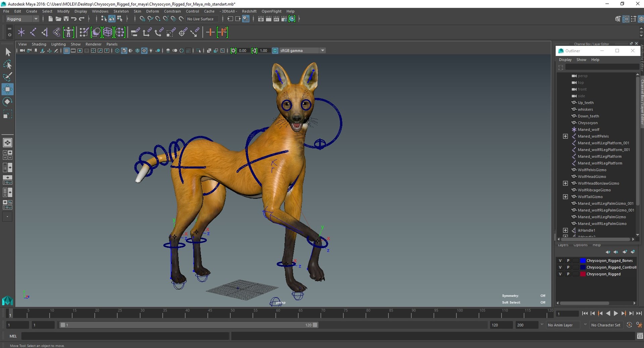Open the Constrain menu
The width and height of the screenshot is (644, 348).
[x=172, y=11]
